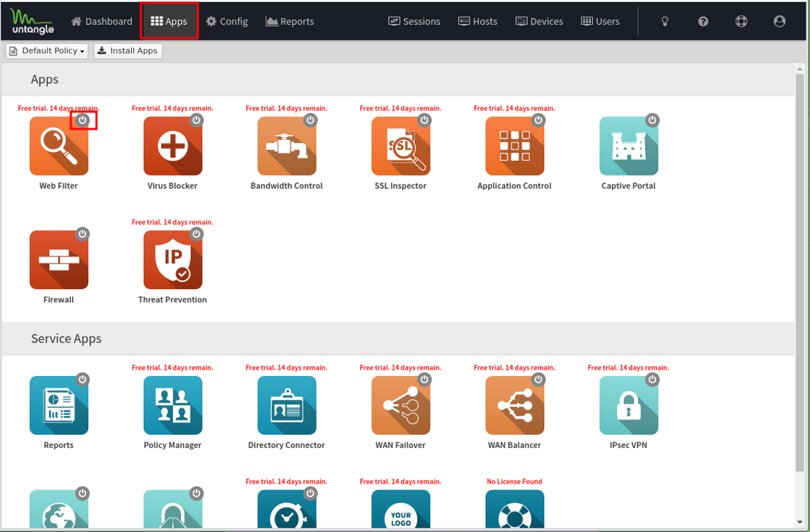810x532 pixels.
Task: Go to the Dashboard tab
Action: [102, 22]
